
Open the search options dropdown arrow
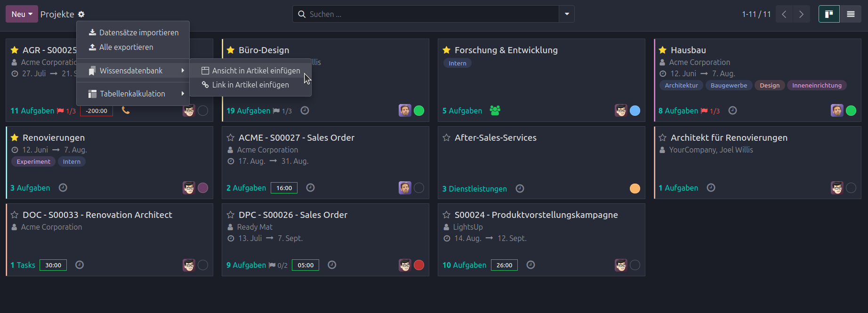click(567, 14)
